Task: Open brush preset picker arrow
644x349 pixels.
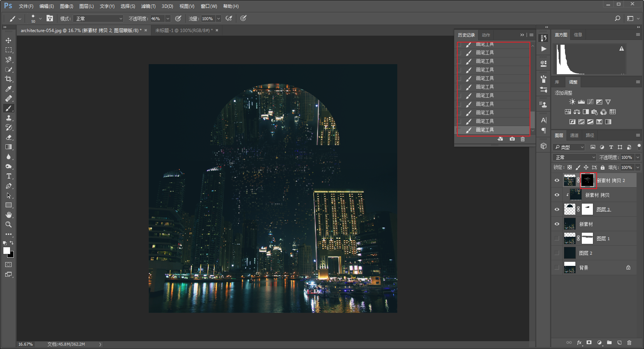Action: tap(40, 19)
